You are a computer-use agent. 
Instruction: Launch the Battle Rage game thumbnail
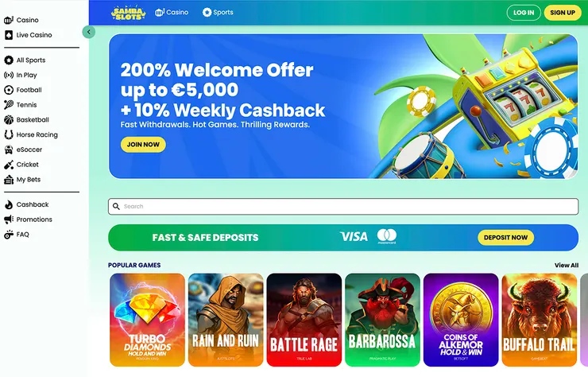click(304, 320)
